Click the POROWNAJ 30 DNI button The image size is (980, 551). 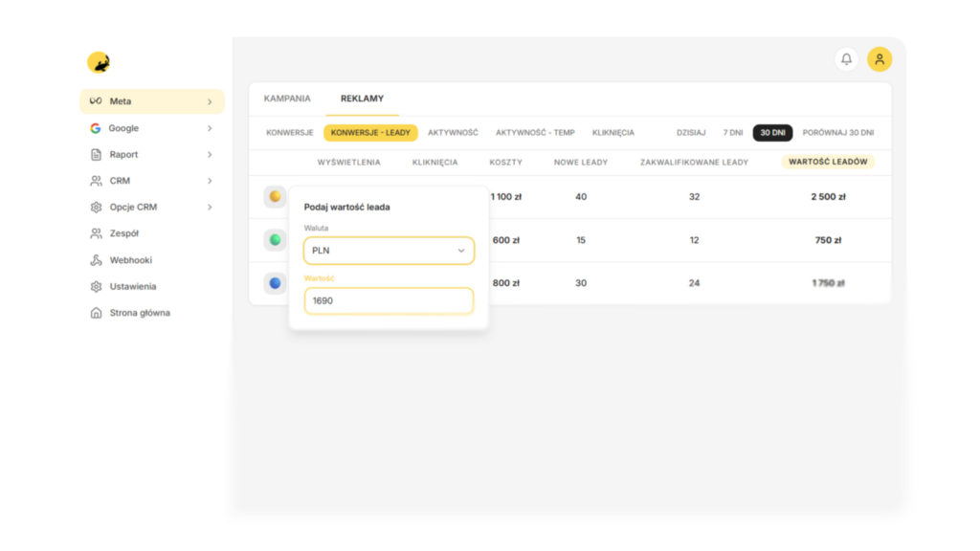[x=837, y=133]
